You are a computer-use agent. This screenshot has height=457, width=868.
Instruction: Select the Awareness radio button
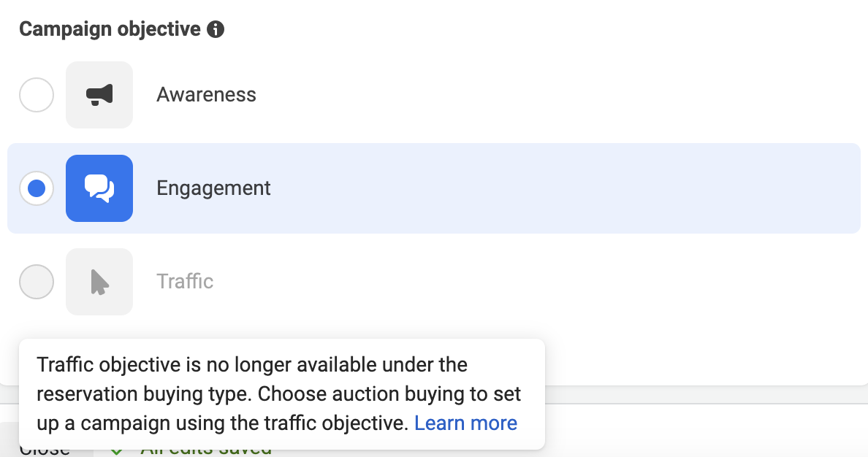(x=37, y=95)
